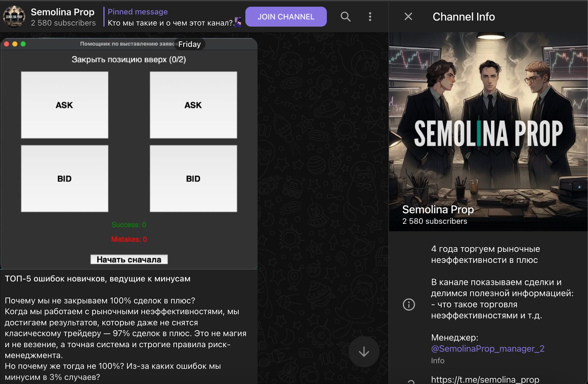Viewport: 588px width, 384px height.
Task: Open the Semolina Prop channel avatar in the header
Action: tap(14, 17)
